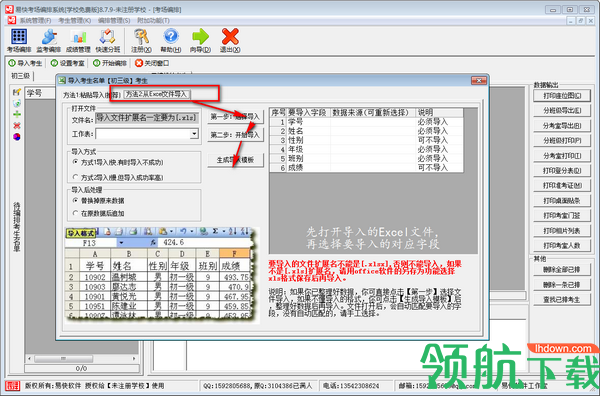Screen dimensions: 600x396
Task: Select the 年级 row in field table
Action: pos(366,150)
